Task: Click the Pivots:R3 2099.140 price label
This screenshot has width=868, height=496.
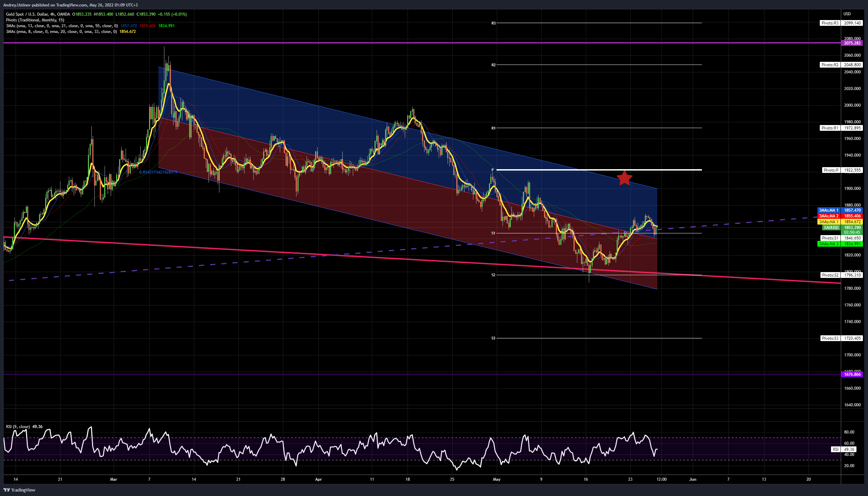Action: click(x=841, y=23)
